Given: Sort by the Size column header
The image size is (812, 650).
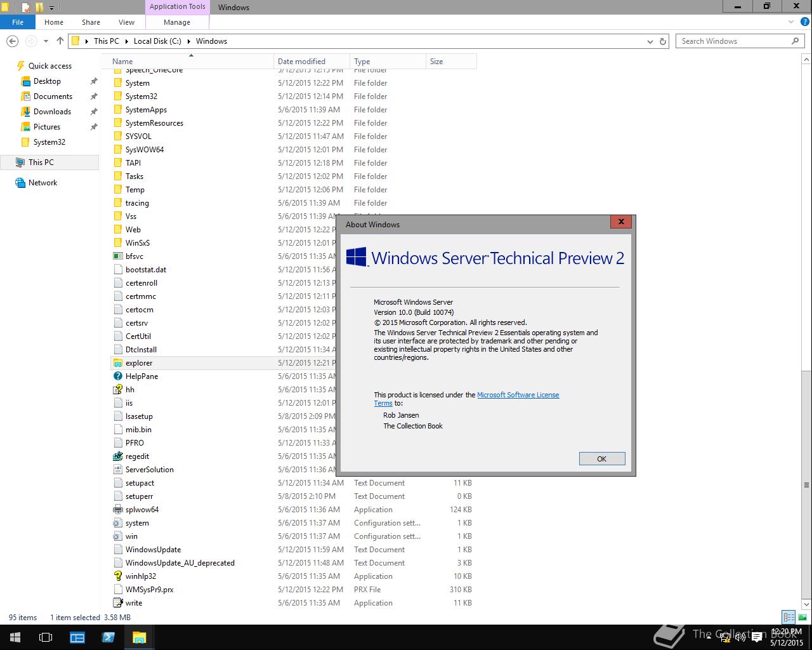Looking at the screenshot, I should click(x=451, y=62).
